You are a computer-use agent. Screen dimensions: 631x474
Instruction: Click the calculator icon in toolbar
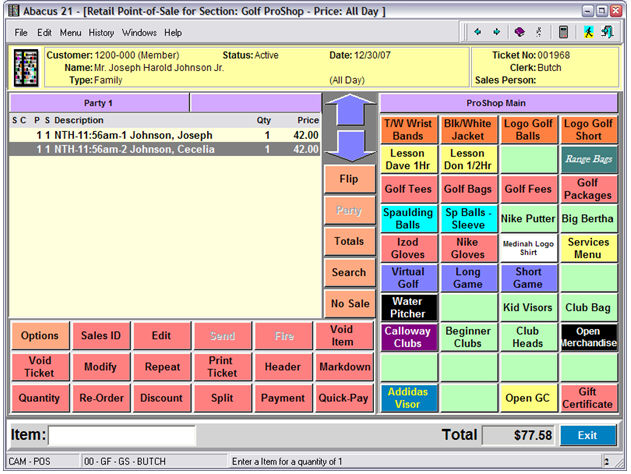564,32
